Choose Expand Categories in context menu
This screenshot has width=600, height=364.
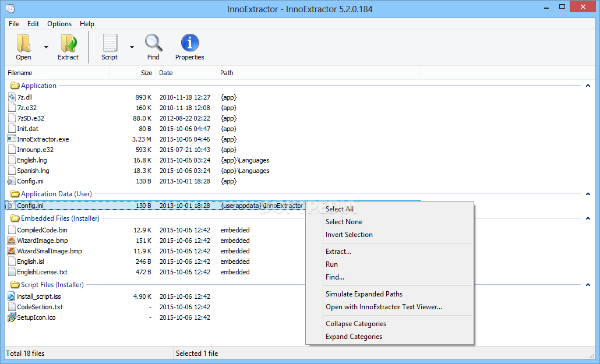pyautogui.click(x=390, y=337)
